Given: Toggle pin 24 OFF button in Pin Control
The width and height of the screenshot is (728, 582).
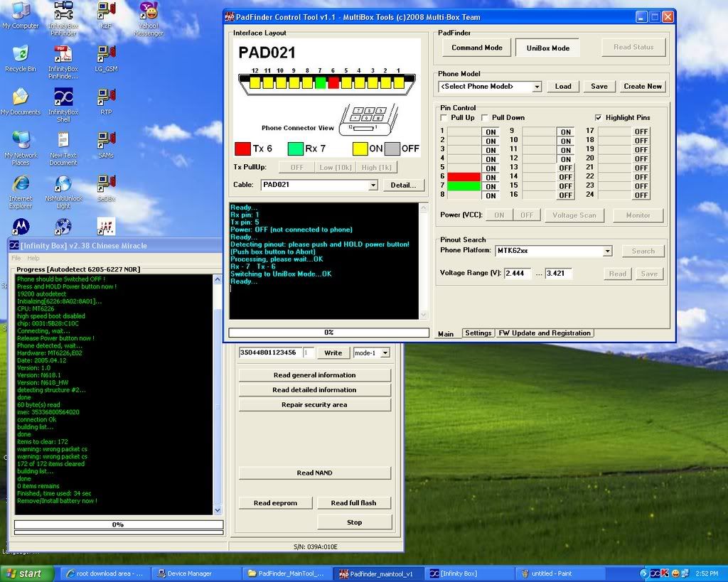Looking at the screenshot, I should coord(641,195).
